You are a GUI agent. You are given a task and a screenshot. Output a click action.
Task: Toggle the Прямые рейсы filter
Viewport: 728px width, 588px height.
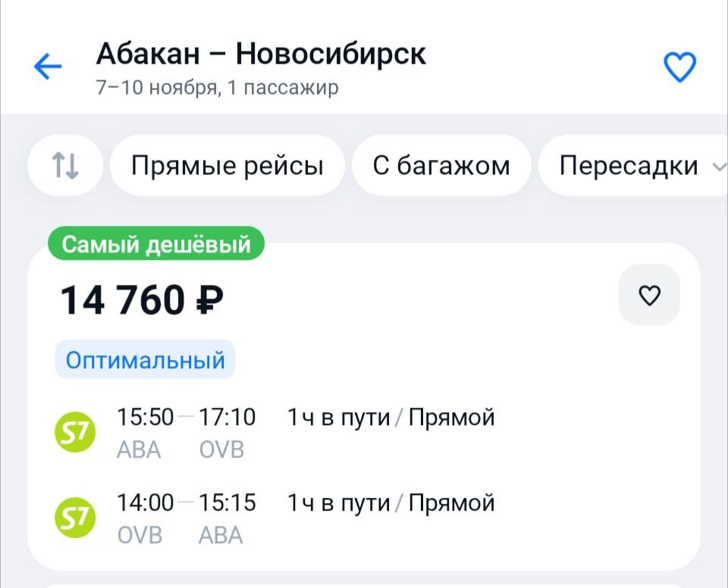pyautogui.click(x=227, y=165)
